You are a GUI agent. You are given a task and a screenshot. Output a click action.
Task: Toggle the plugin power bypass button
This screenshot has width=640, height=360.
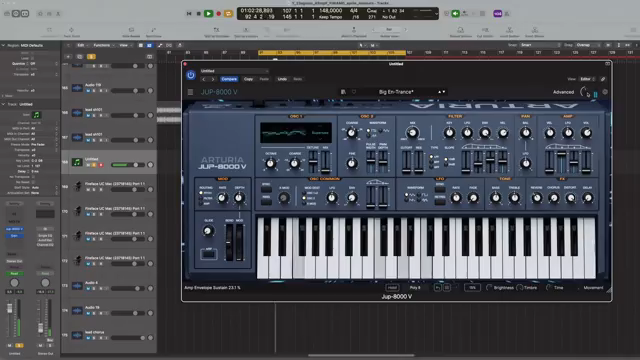[x=191, y=75]
